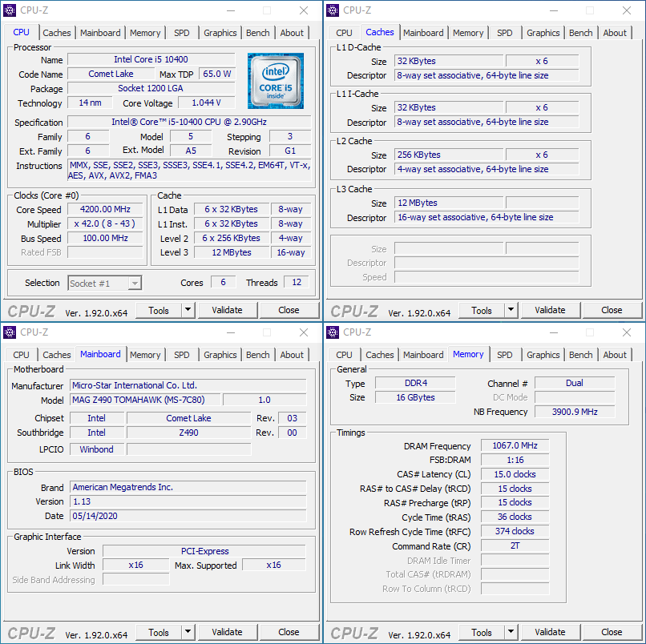
Task: Click Close button in Mainboard window
Action: pyautogui.click(x=289, y=632)
